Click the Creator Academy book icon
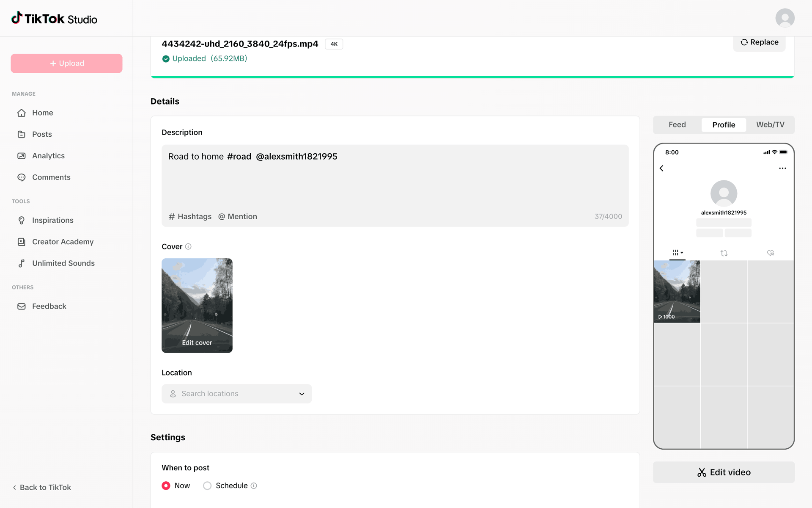 (22, 242)
